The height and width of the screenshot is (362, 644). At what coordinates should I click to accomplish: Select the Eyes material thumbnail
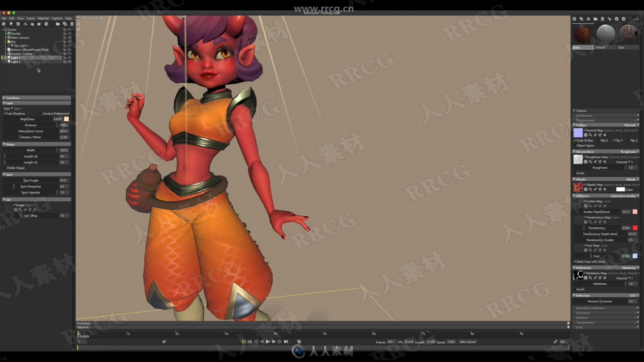pyautogui.click(x=628, y=34)
